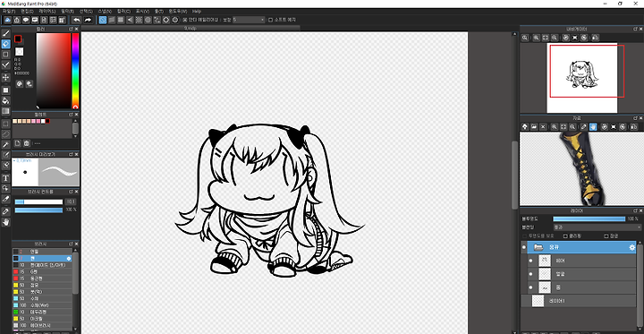Select the bottom layer below the folder
Viewport: 644px width, 334px height.
(x=579, y=301)
